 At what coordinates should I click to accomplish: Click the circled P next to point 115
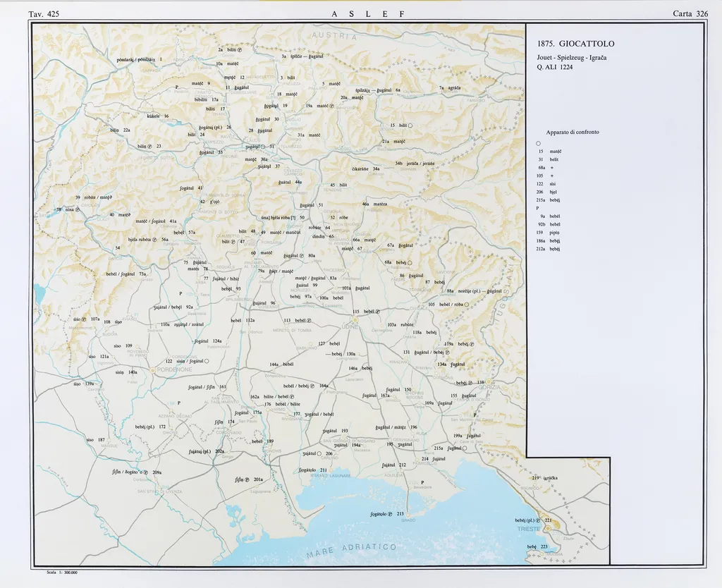point(378,311)
